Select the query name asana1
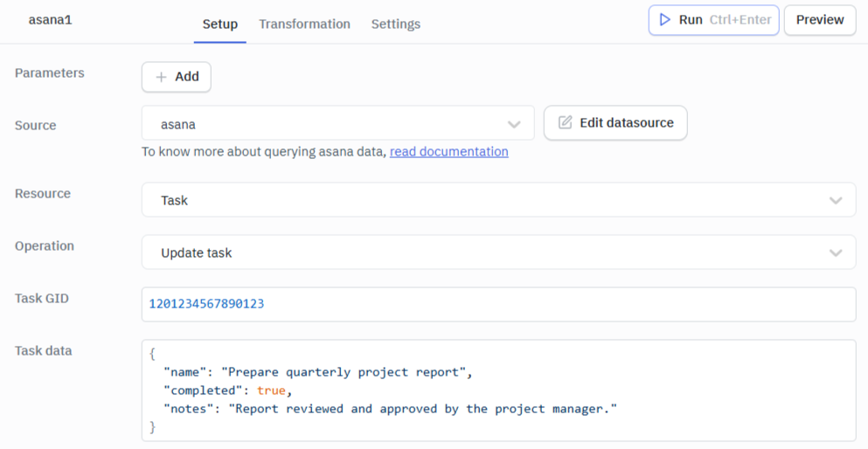This screenshot has height=449, width=868. [x=51, y=20]
